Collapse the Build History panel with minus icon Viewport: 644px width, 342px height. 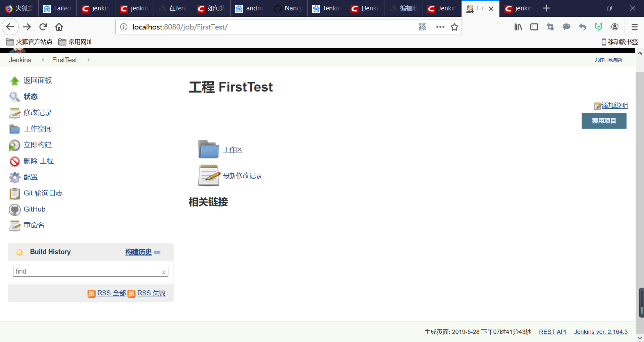(157, 252)
